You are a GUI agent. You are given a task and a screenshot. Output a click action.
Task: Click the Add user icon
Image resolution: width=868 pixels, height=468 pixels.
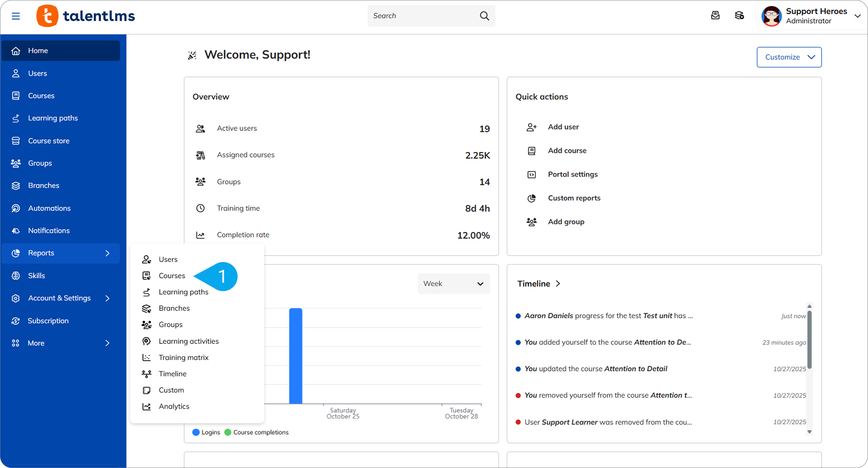coord(531,127)
